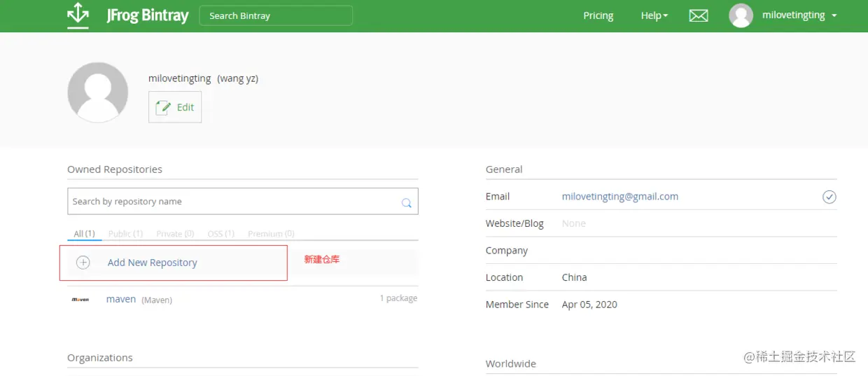Click the Add New Repository link

(x=153, y=263)
